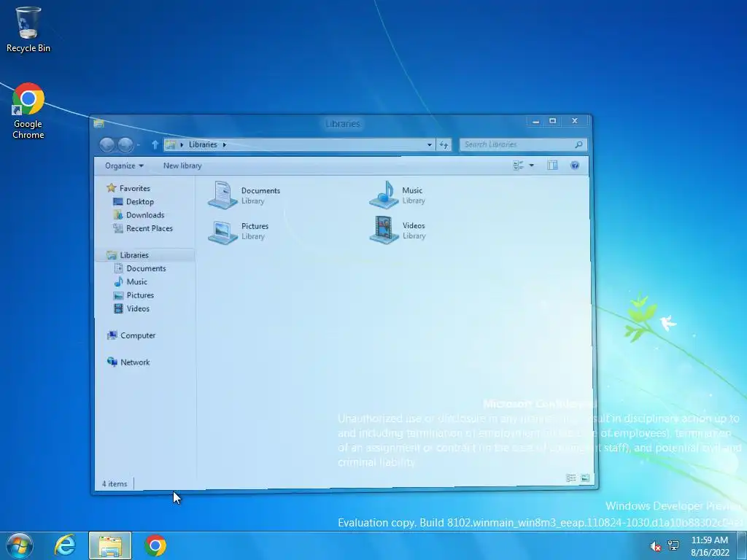Switch to details view in status bar
This screenshot has height=560, width=747.
(570, 478)
